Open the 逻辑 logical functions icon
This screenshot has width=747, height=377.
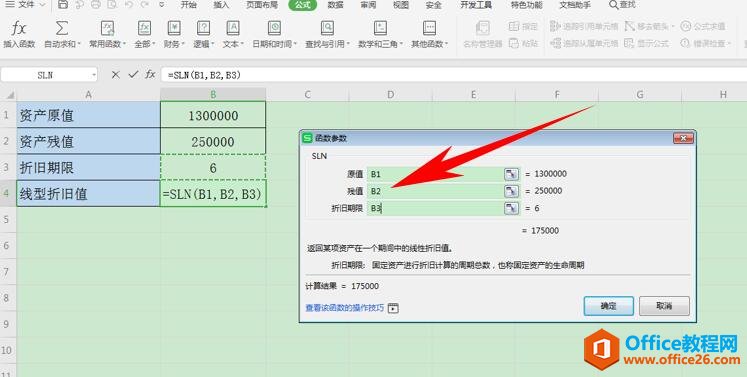tap(203, 28)
